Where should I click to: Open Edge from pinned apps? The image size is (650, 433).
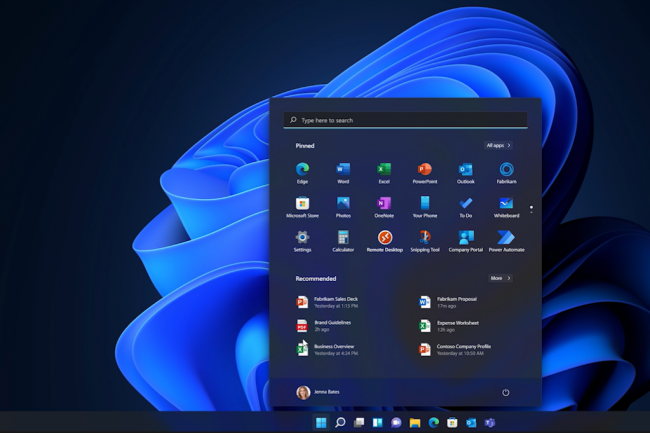click(x=302, y=173)
